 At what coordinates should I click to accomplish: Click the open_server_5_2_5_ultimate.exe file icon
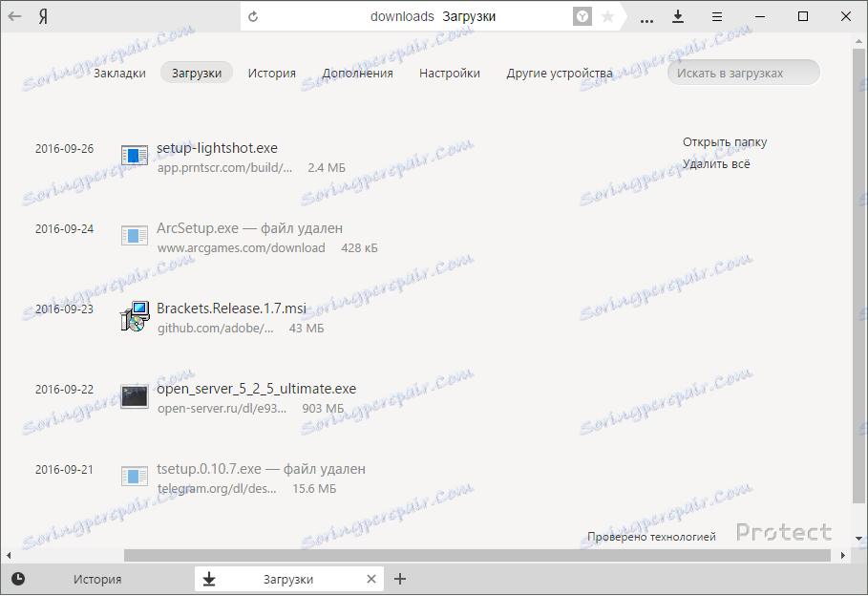click(135, 396)
